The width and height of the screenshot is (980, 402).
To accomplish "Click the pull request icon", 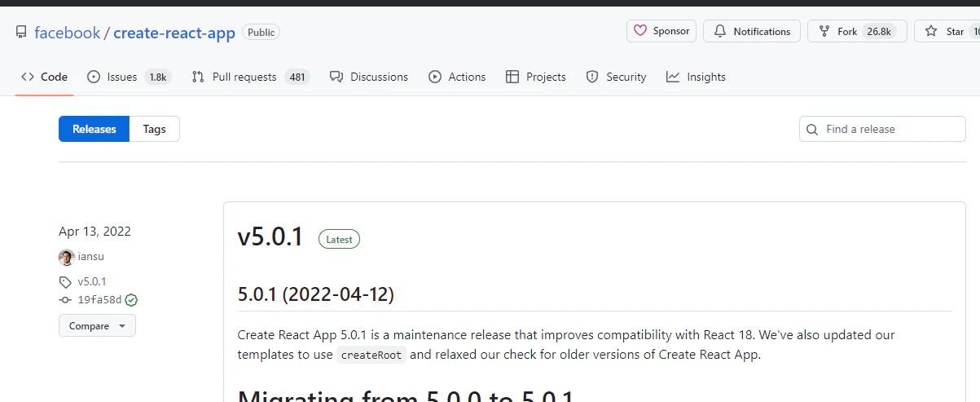I will 198,77.
